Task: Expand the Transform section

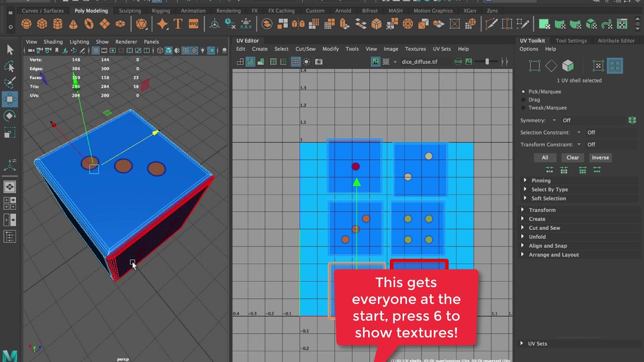Action: 542,210
